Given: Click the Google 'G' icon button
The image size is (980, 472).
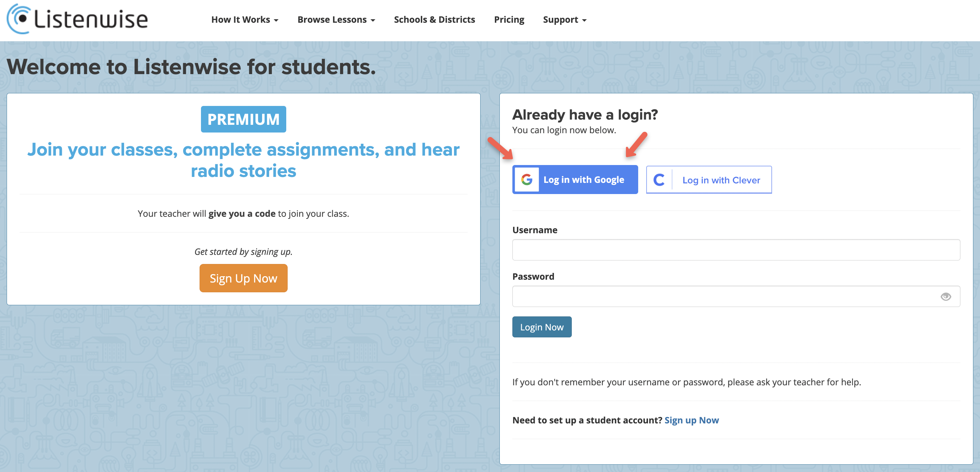Looking at the screenshot, I should pyautogui.click(x=527, y=179).
